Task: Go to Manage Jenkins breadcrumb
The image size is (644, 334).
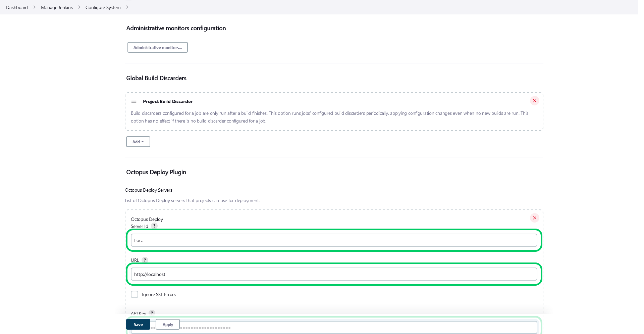Action: pos(57,7)
